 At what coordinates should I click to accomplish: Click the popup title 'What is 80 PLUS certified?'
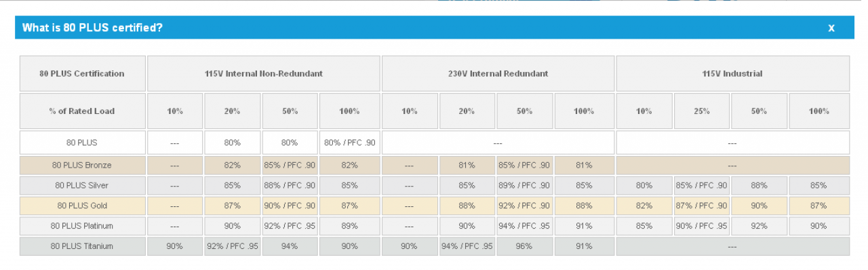point(92,28)
